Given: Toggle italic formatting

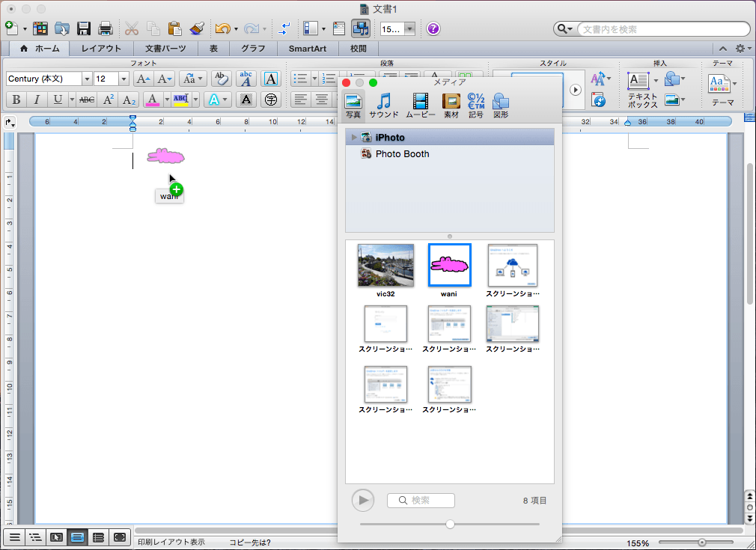Looking at the screenshot, I should click(37, 100).
